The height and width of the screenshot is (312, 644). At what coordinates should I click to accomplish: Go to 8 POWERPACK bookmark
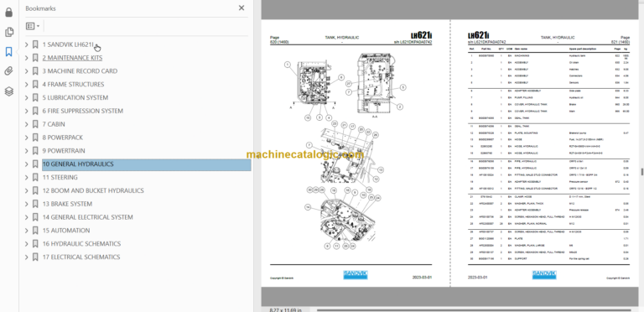pyautogui.click(x=62, y=138)
